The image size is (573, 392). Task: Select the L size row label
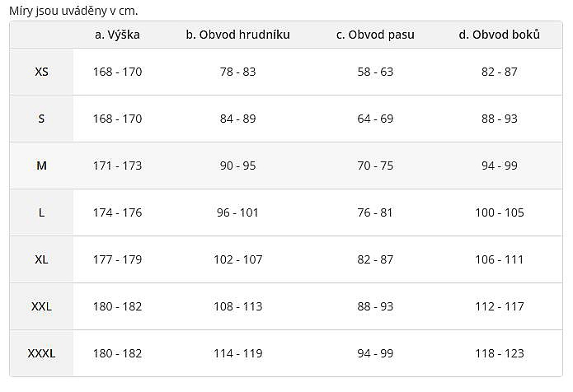(x=41, y=212)
